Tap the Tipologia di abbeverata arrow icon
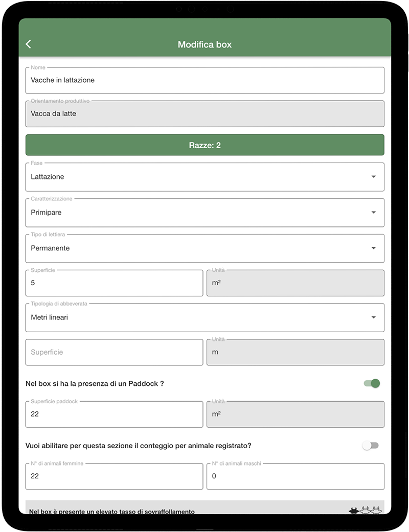 click(x=373, y=317)
